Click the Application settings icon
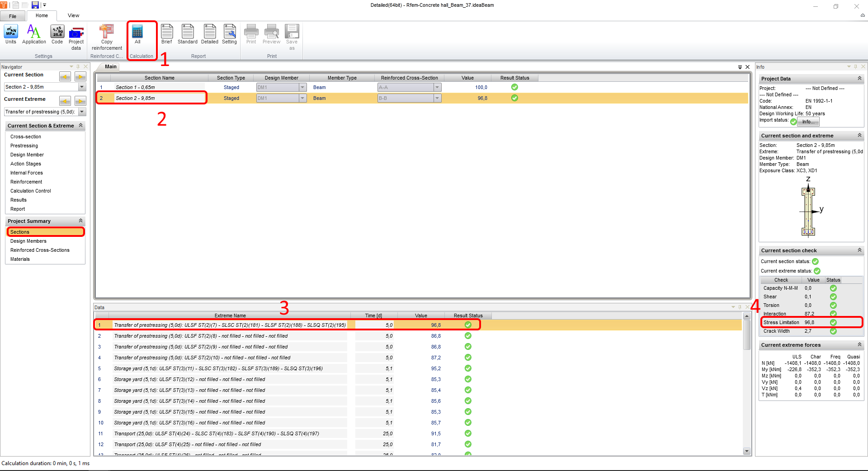The width and height of the screenshot is (868, 471). click(34, 34)
